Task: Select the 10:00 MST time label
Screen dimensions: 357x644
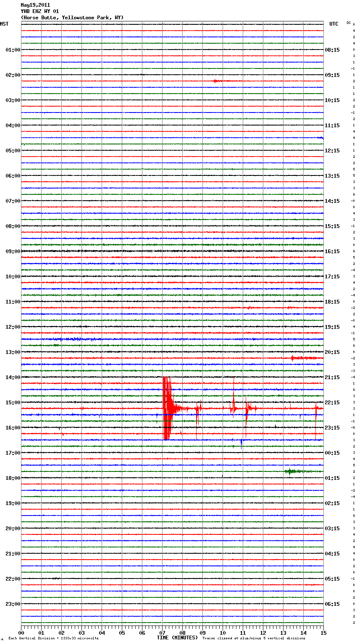Action: [13, 277]
